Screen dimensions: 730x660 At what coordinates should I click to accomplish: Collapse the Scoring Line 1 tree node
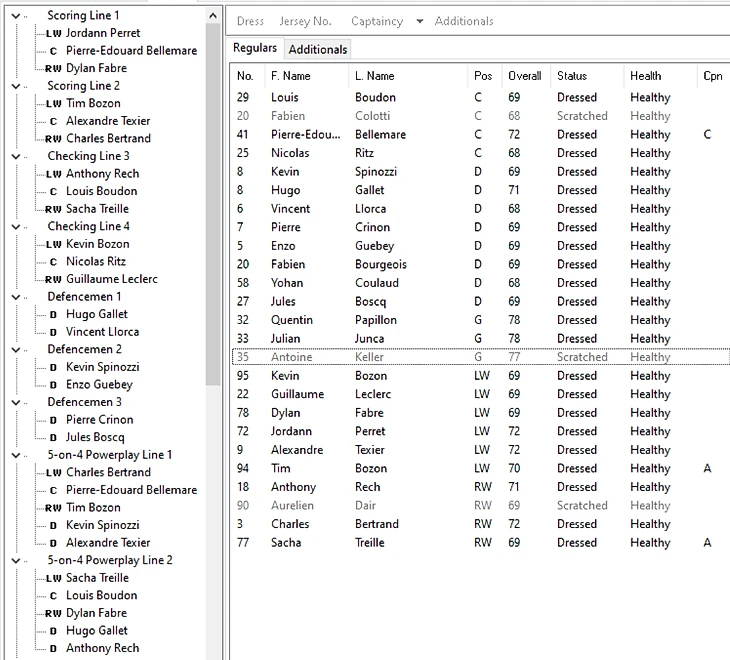click(x=15, y=16)
